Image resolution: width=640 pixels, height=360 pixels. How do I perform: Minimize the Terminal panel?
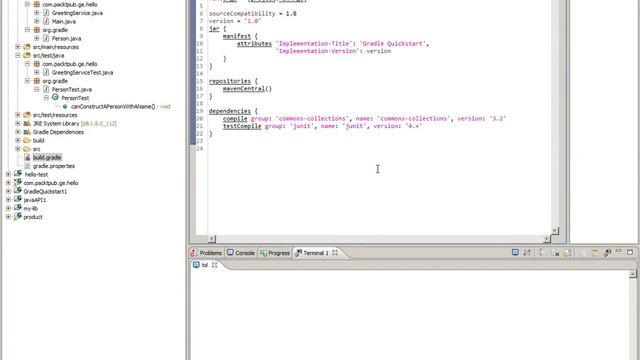[x=619, y=252]
